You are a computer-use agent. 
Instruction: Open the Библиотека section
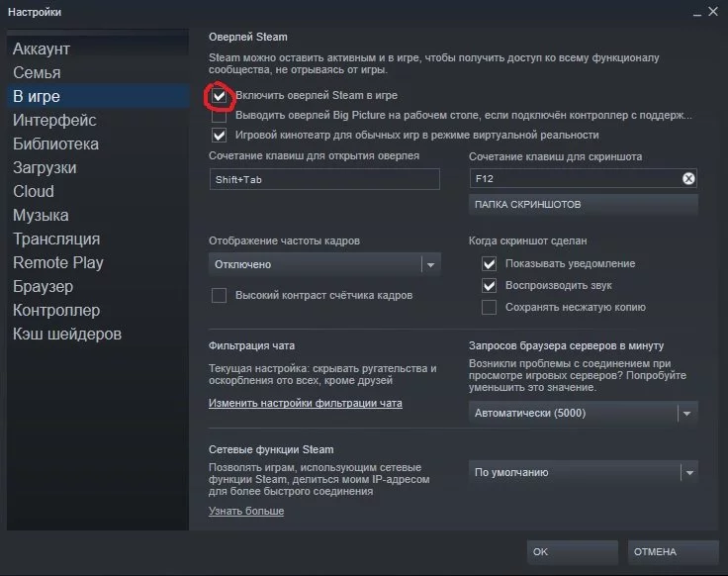(98, 144)
